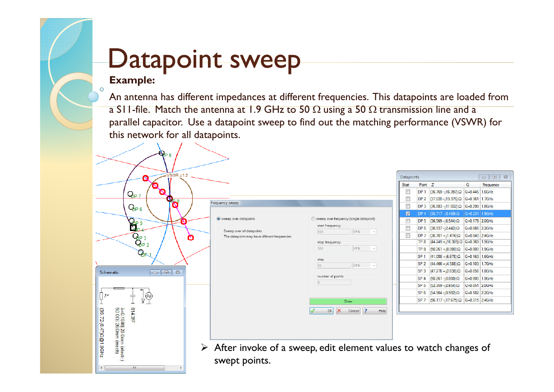Click the topmost red swept point marker
The image size is (554, 392).
146,178
